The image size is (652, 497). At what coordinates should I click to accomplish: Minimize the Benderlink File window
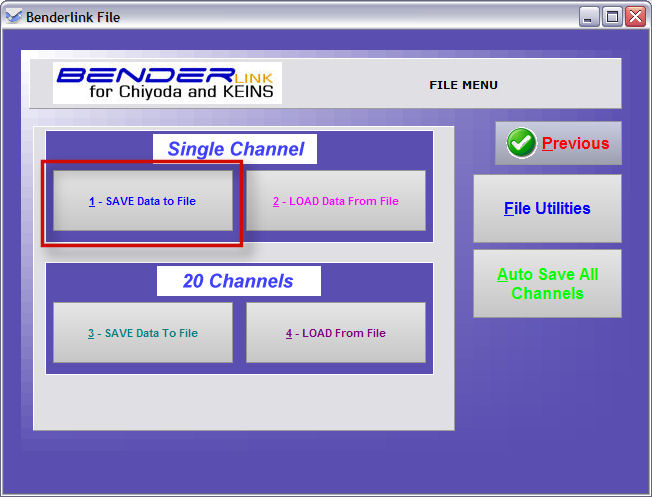click(589, 16)
